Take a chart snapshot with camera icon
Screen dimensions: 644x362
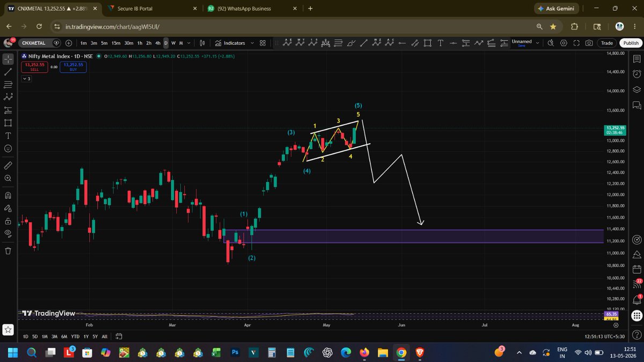589,43
